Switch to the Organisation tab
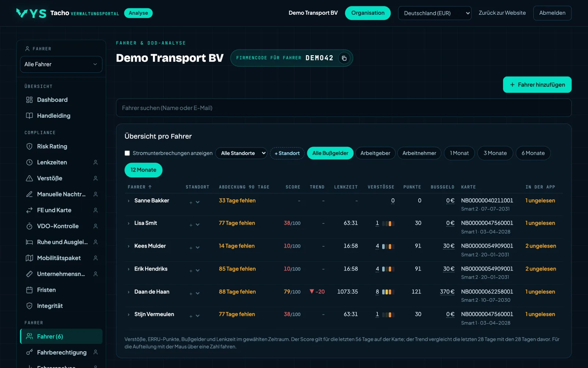The width and height of the screenshot is (588, 368). click(x=368, y=13)
